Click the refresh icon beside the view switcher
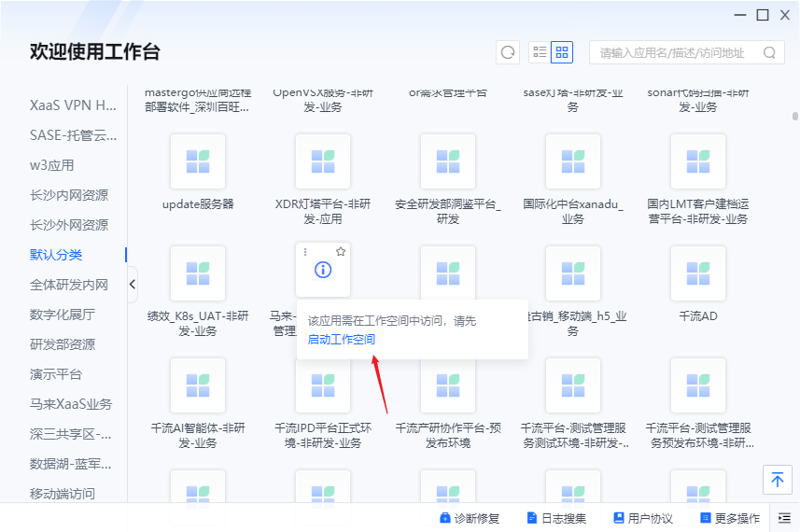The height and width of the screenshot is (532, 800). tap(508, 52)
